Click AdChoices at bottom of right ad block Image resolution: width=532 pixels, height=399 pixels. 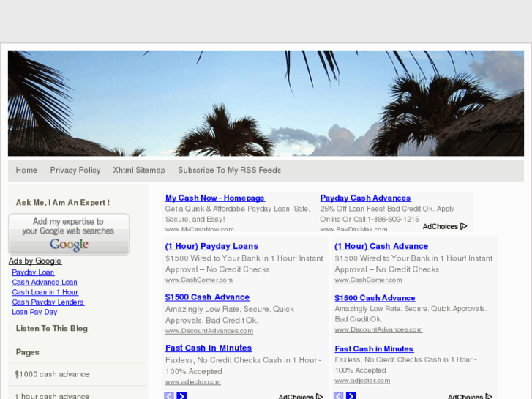point(470,396)
